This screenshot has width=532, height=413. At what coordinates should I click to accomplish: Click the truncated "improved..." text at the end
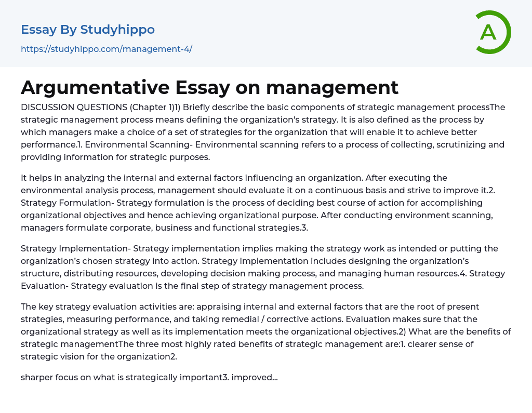click(x=255, y=377)
